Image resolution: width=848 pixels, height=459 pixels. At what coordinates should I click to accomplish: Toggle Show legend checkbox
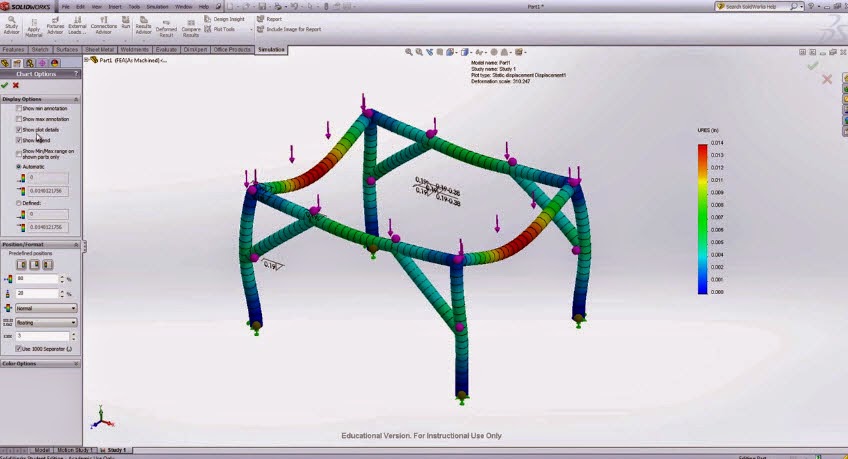(x=19, y=140)
